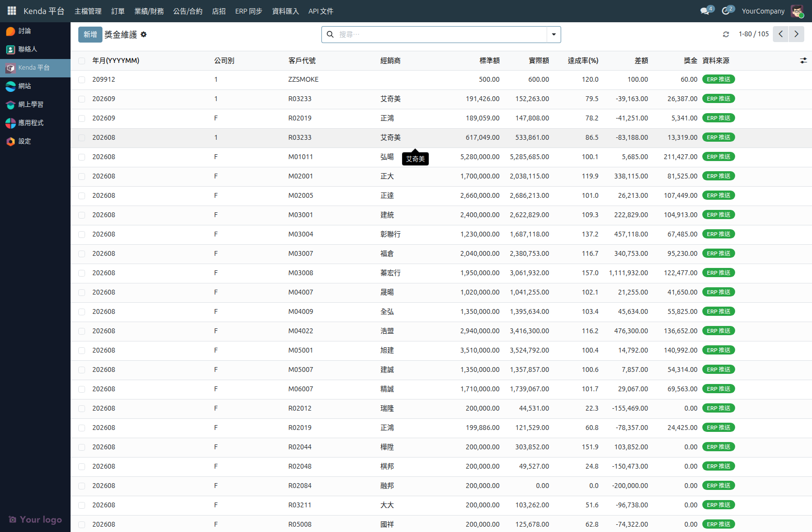The height and width of the screenshot is (532, 812).
Task: Open the 資料匯入 menu
Action: [x=286, y=11]
